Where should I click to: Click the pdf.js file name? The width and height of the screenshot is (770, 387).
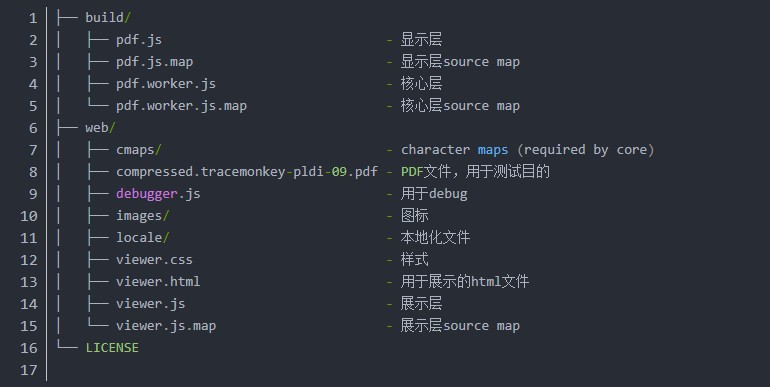click(139, 40)
